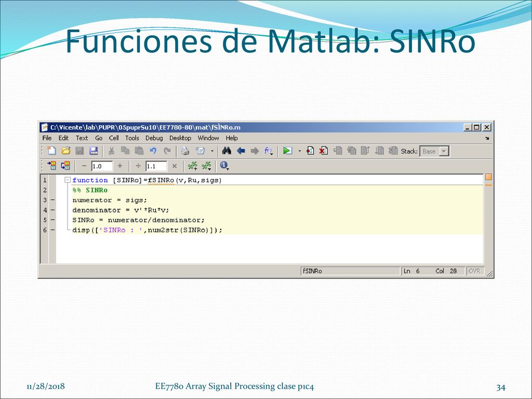
Task: Open the Window menu
Action: coord(208,138)
